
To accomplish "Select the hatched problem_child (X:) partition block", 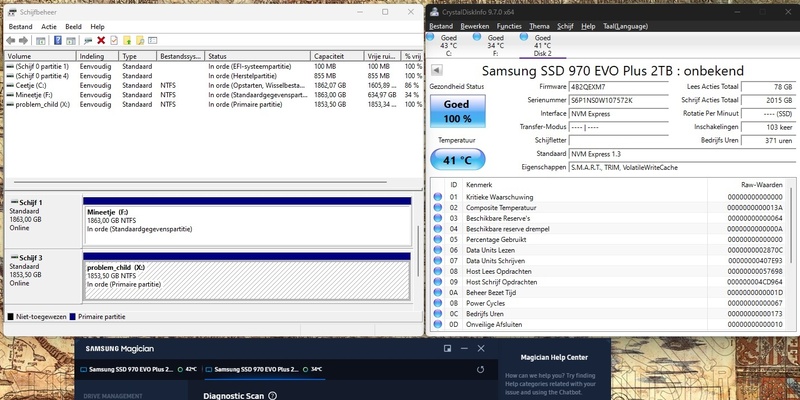I will tap(246, 277).
